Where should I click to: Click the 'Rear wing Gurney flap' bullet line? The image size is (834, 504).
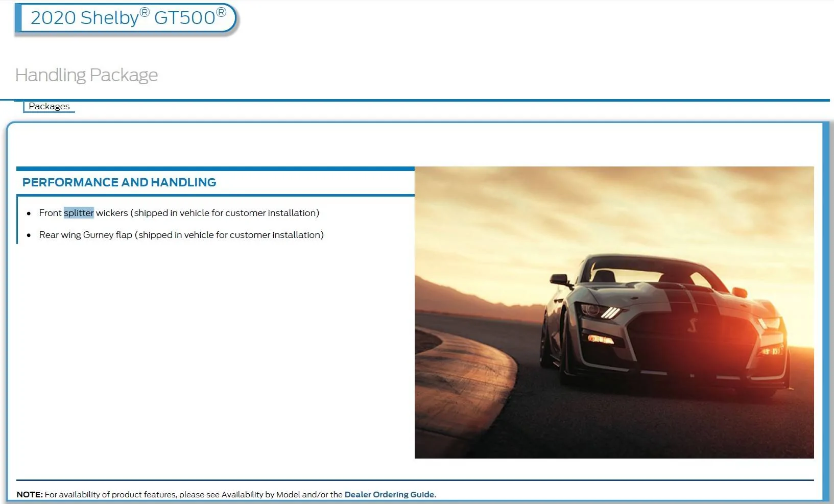coord(181,235)
